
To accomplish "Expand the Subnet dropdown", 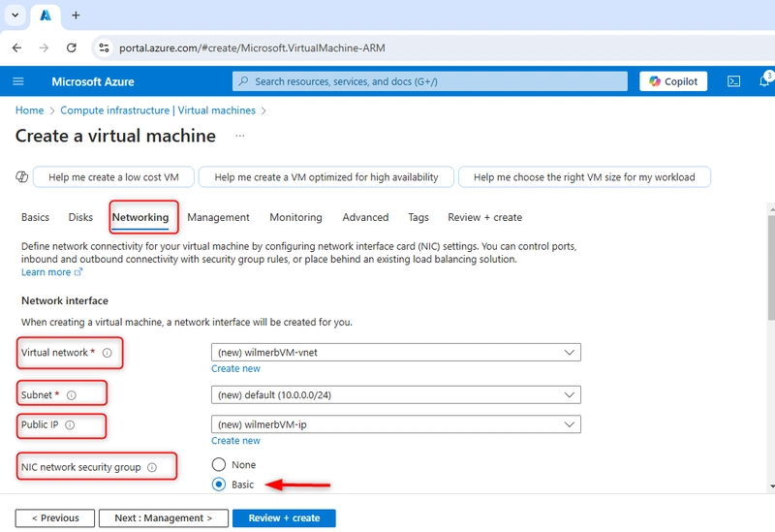I will coord(396,395).
